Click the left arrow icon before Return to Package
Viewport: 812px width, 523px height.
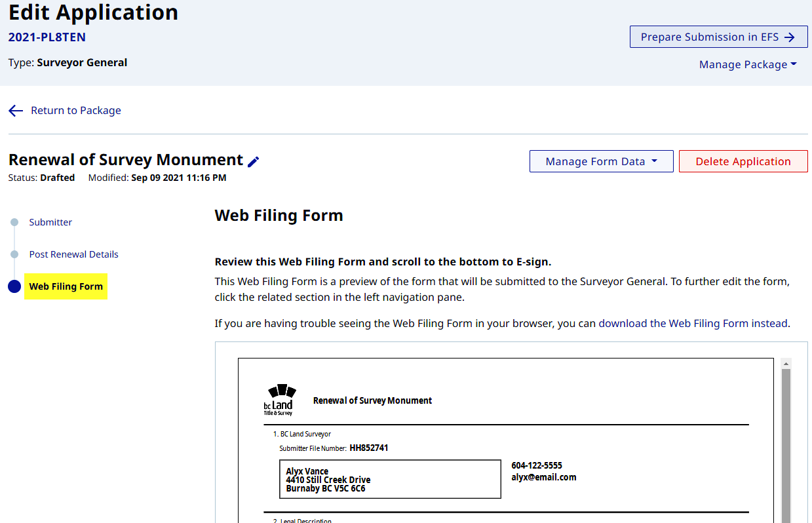[x=16, y=111]
